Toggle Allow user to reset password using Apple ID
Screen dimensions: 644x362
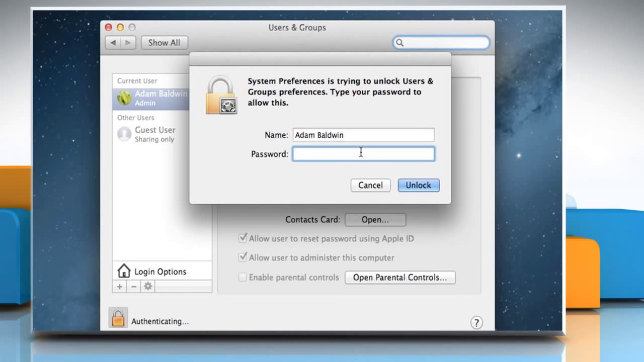243,238
